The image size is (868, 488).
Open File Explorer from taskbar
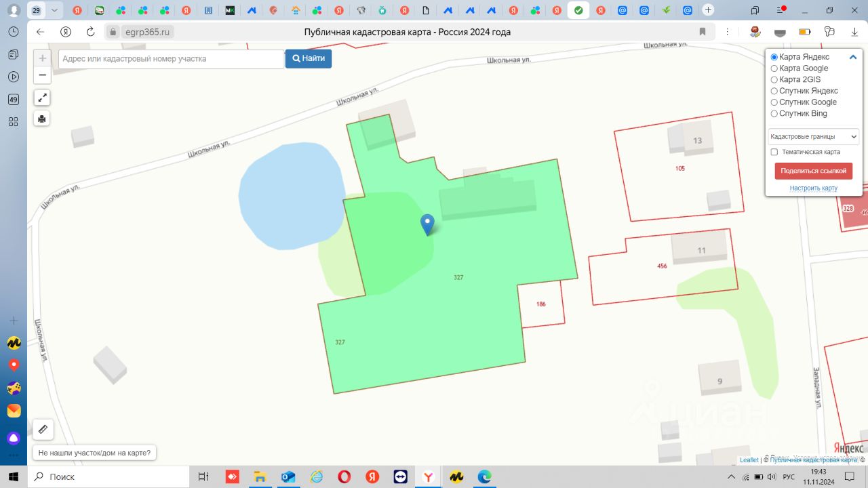click(x=259, y=476)
